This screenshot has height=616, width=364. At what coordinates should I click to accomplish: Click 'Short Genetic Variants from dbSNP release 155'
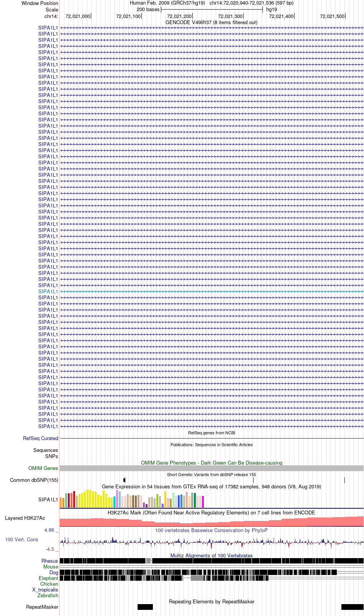212,475
